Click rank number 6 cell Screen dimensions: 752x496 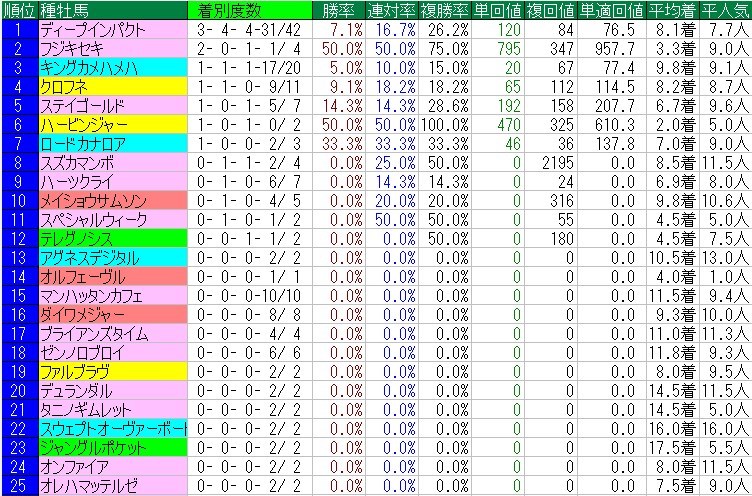click(19, 125)
